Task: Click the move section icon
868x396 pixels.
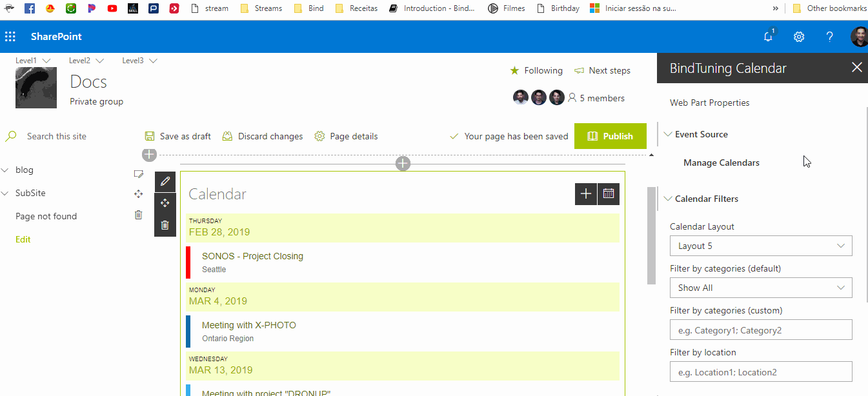Action: (138, 193)
